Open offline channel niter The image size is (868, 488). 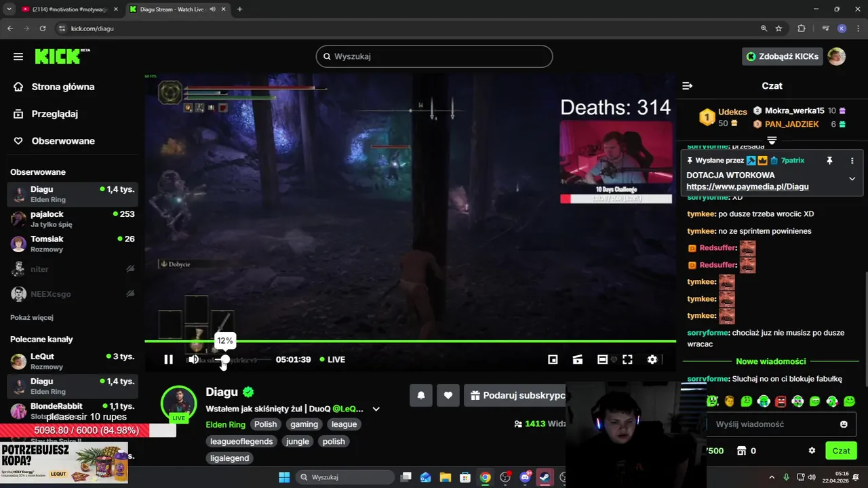pos(72,269)
